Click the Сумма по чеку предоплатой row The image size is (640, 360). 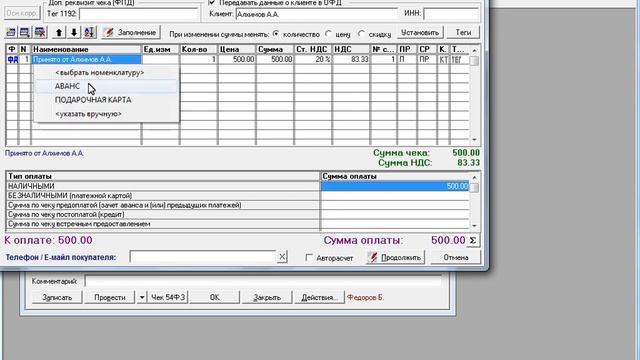coord(163,205)
